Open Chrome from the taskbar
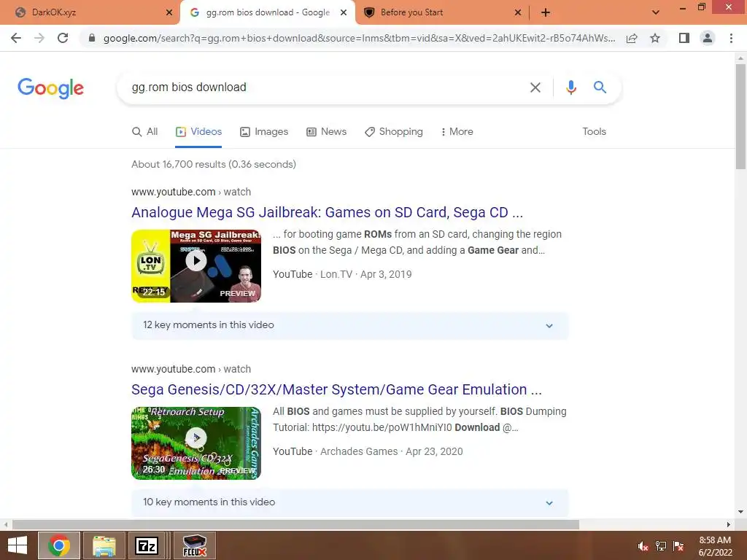Image resolution: width=747 pixels, height=560 pixels. (59, 545)
